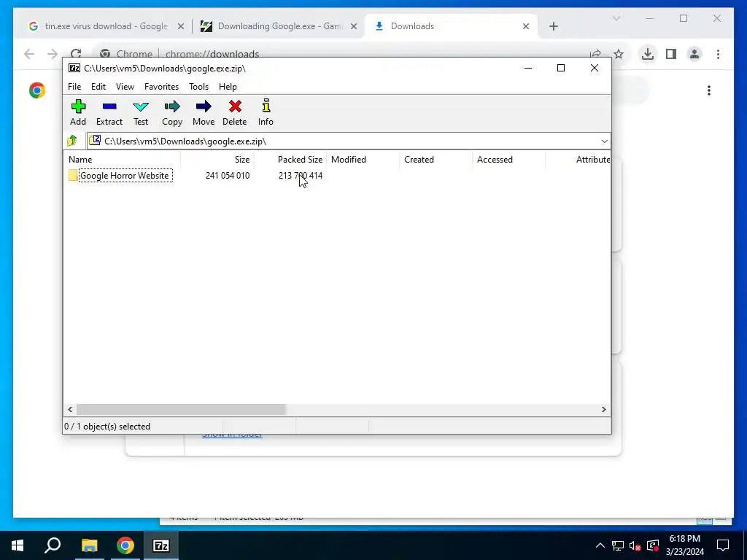Open Chrome's tab search chevron
Viewport: 747px width, 560px height.
coord(616,18)
